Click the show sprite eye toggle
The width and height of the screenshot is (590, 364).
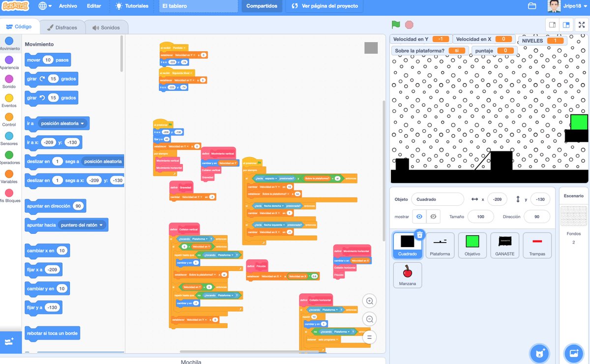pyautogui.click(x=419, y=217)
